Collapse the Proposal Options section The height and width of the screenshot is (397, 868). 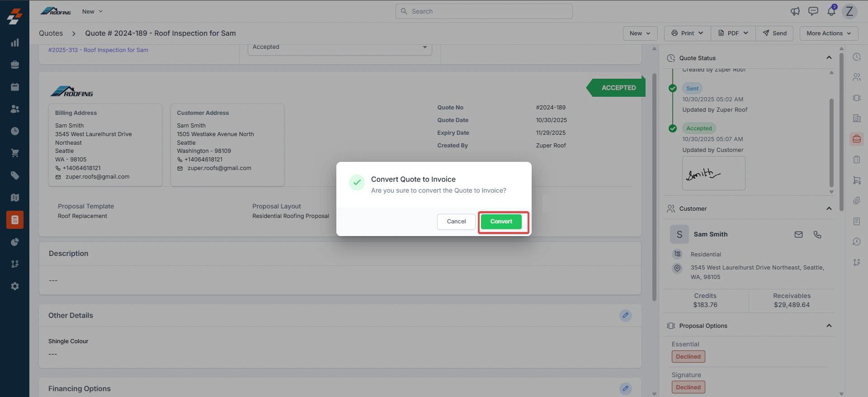(x=829, y=326)
